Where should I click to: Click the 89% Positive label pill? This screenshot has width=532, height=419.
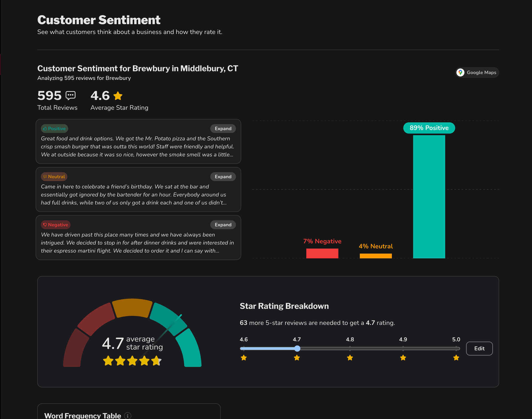[429, 128]
